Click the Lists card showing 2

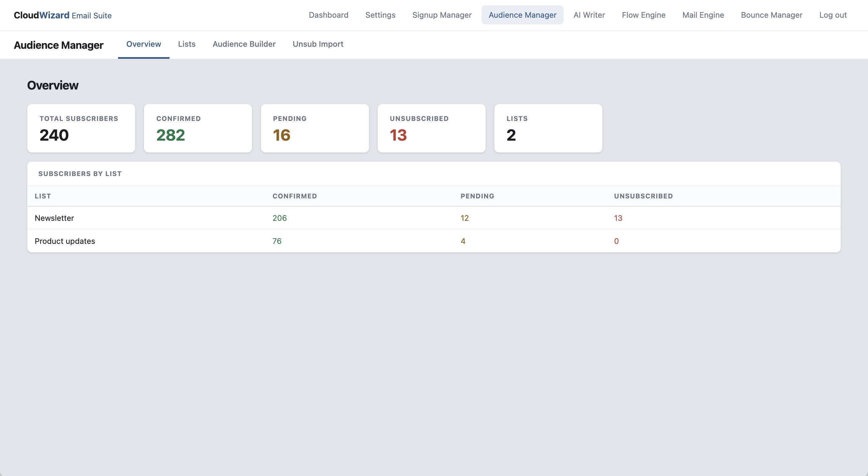pyautogui.click(x=548, y=128)
